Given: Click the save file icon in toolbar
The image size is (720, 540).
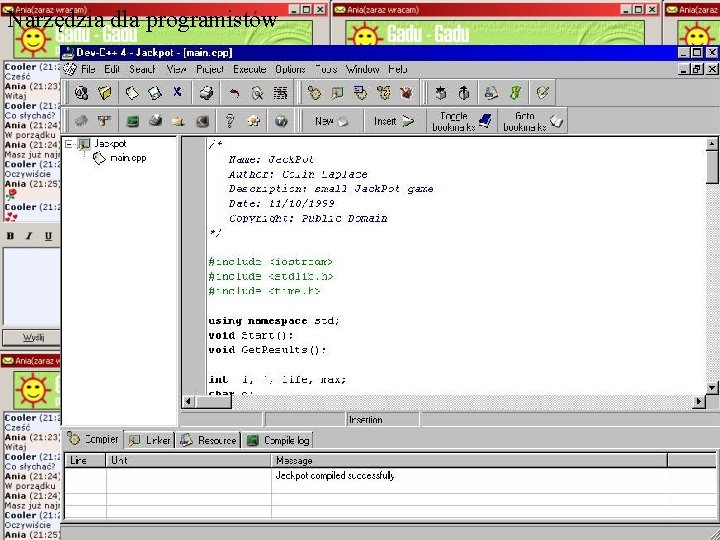Looking at the screenshot, I should tap(155, 93).
